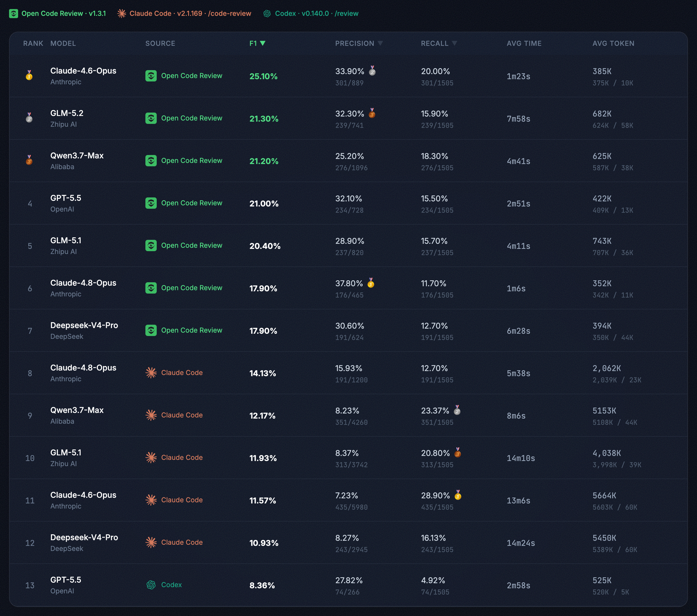This screenshot has height=616, width=697.
Task: Click the precision count '301/889'
Action: click(x=350, y=83)
